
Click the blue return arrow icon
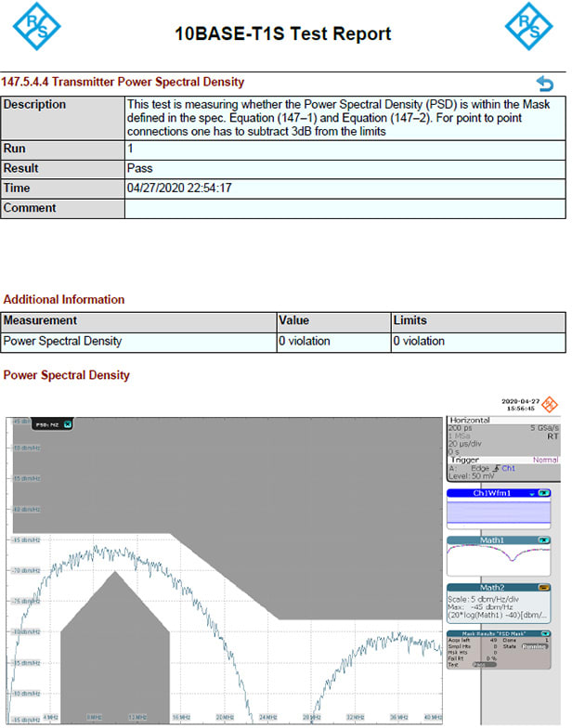tap(545, 84)
